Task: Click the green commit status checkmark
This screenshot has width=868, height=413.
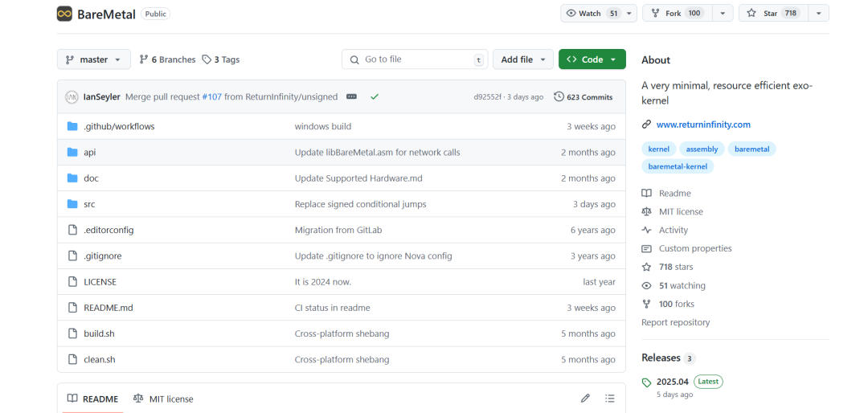Action: pos(375,97)
